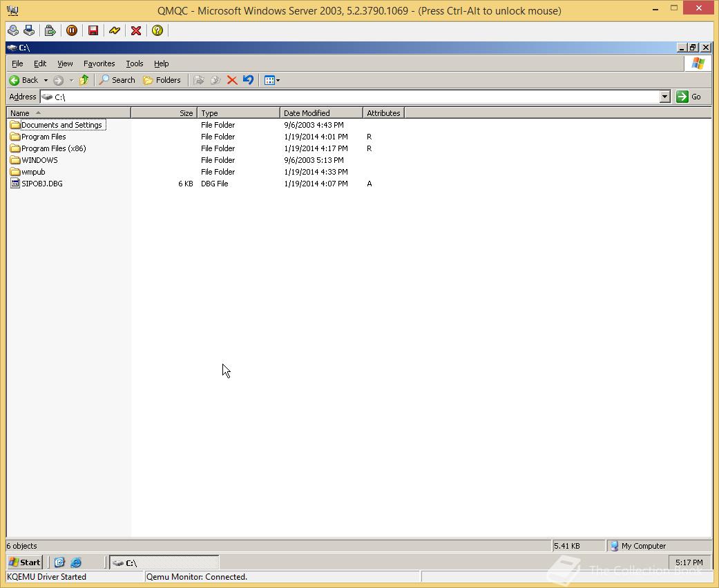
Task: Click the wmpub folder icon
Action: tap(15, 172)
